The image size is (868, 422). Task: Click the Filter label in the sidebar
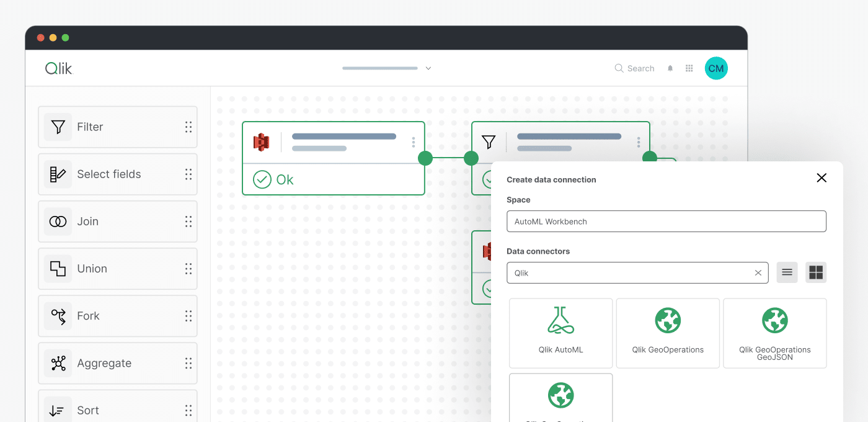coord(90,127)
